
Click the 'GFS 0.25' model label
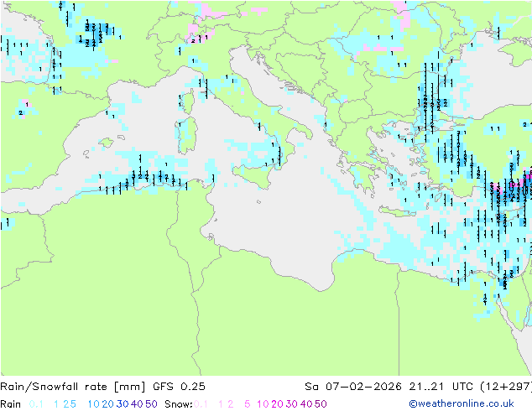tap(179, 387)
